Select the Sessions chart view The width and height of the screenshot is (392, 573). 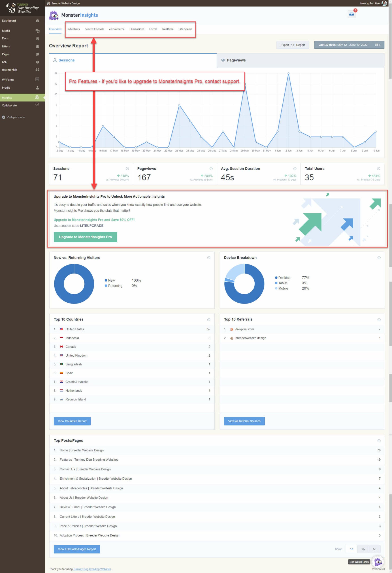coord(67,60)
